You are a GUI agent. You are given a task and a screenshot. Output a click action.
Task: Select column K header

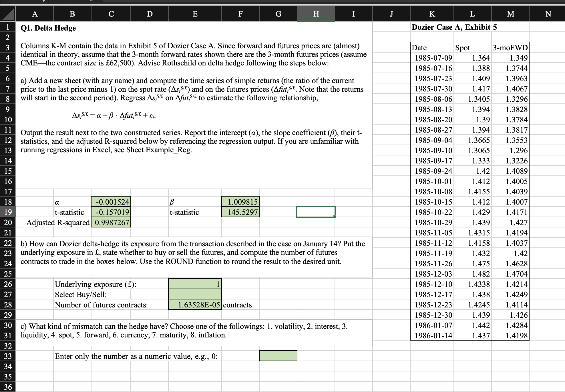coord(432,14)
